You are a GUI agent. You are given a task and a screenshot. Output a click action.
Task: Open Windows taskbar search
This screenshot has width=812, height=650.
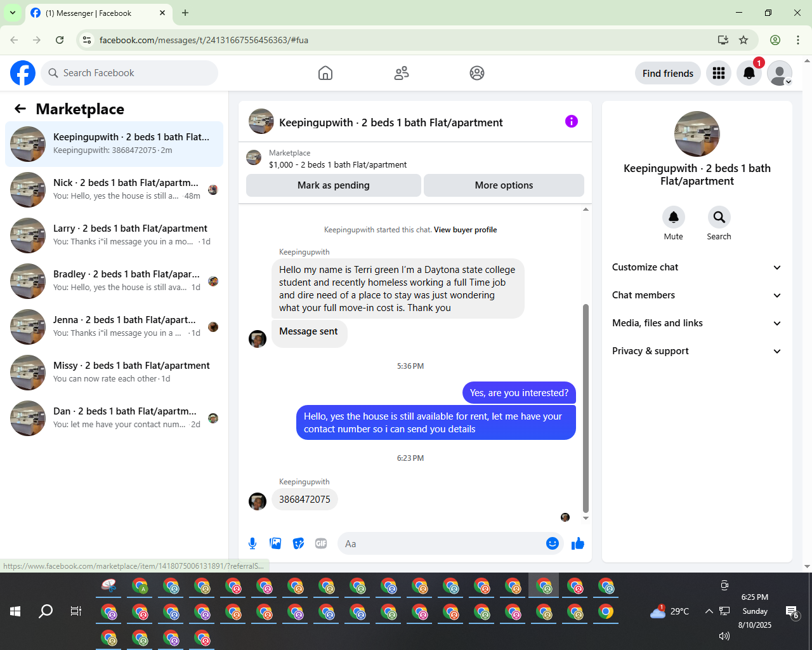pos(46,611)
